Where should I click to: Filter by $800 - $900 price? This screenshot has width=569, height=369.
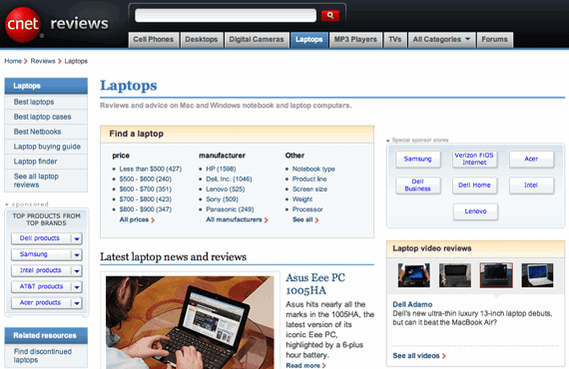146,210
